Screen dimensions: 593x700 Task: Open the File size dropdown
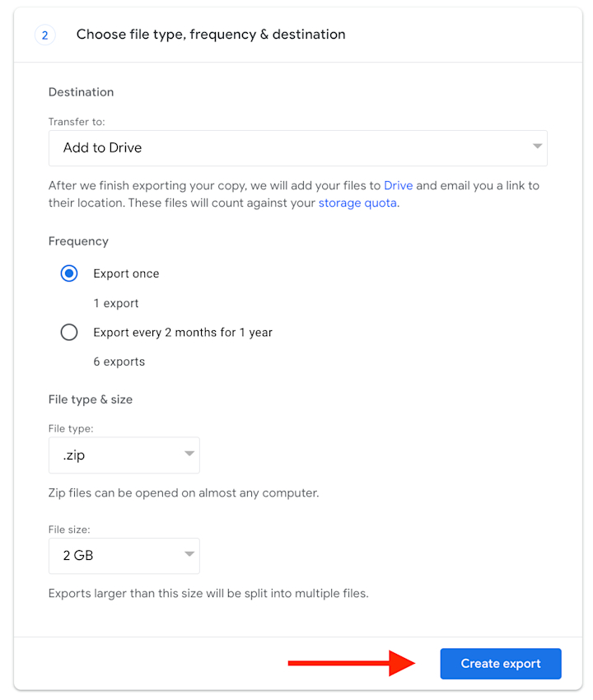coord(124,556)
